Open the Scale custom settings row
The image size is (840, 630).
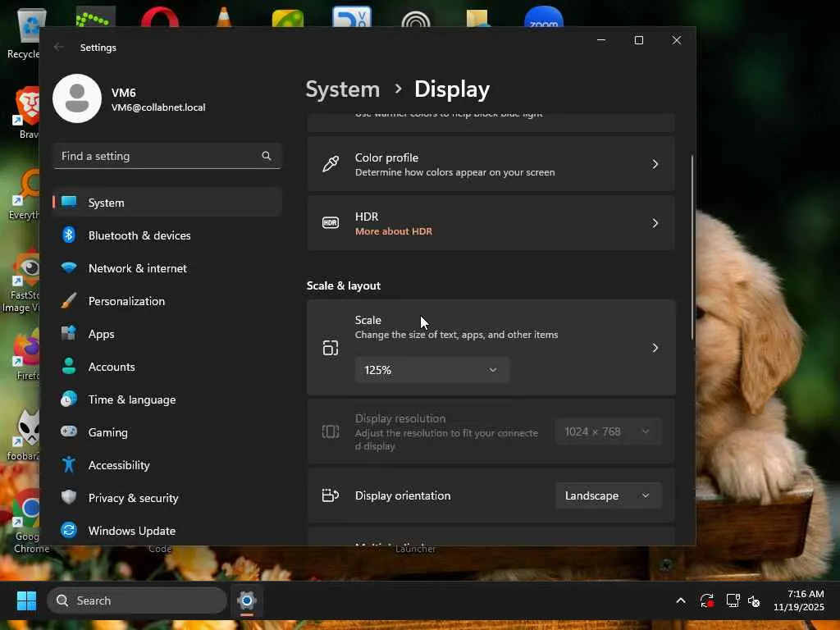491,348
